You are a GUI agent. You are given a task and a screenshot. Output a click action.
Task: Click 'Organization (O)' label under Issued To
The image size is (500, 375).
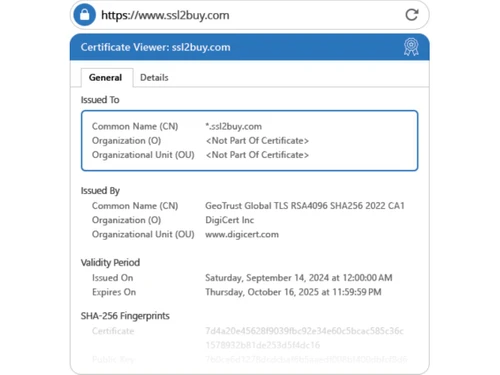pos(126,141)
